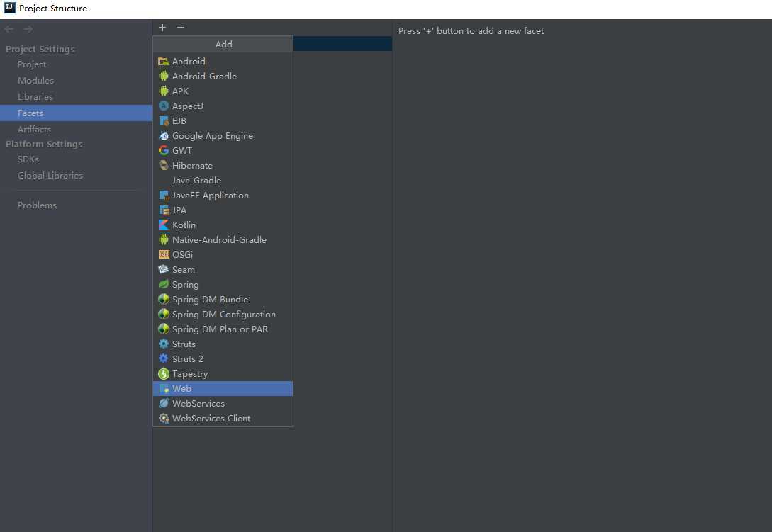The width and height of the screenshot is (772, 532).
Task: Select Hibernate facet entry
Action: 223,165
